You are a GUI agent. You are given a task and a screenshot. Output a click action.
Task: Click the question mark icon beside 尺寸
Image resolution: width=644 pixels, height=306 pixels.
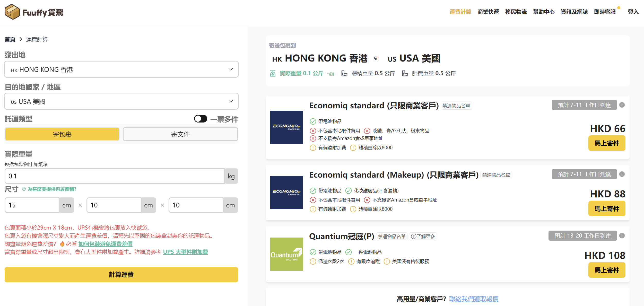(x=24, y=189)
